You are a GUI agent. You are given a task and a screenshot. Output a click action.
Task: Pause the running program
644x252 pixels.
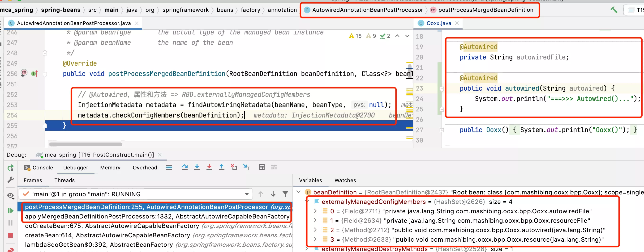coord(10,223)
